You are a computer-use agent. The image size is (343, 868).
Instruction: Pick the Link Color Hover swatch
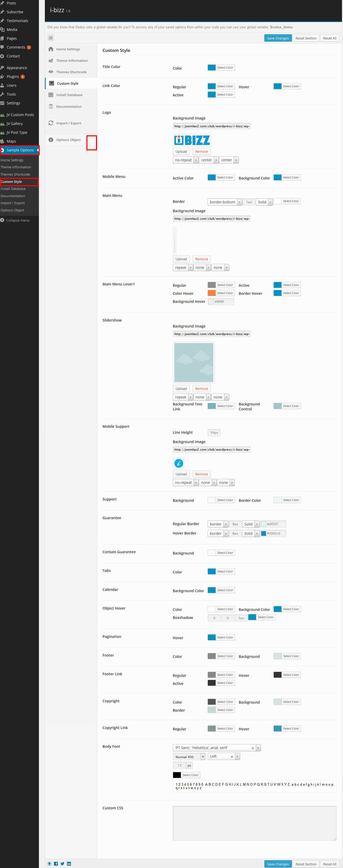coord(278,86)
